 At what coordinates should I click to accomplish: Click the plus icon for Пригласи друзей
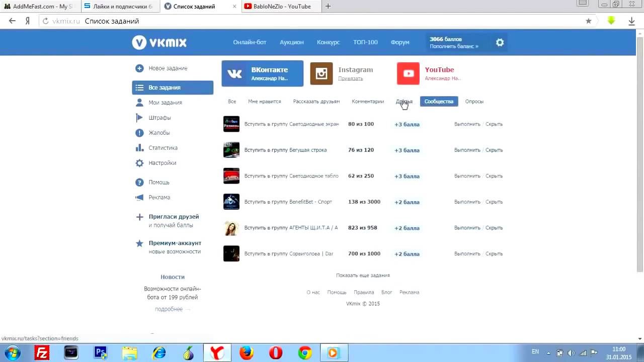click(139, 217)
